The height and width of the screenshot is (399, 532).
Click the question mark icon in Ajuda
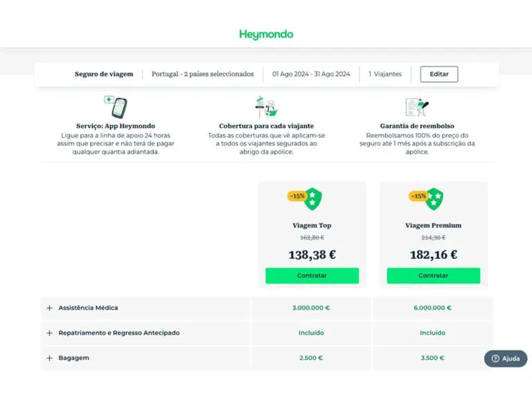pyautogui.click(x=495, y=359)
